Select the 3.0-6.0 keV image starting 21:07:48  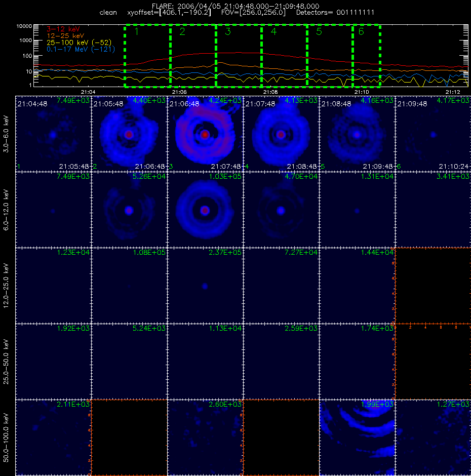pos(281,134)
